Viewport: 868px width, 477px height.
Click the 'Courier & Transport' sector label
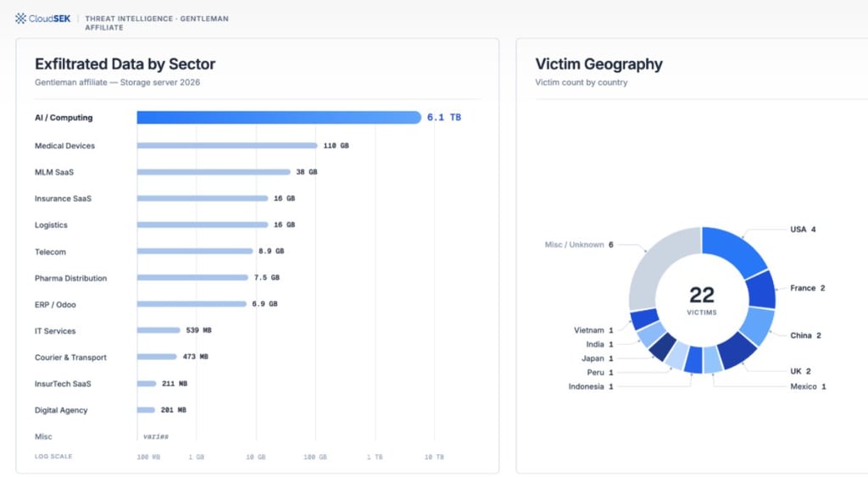(x=71, y=358)
